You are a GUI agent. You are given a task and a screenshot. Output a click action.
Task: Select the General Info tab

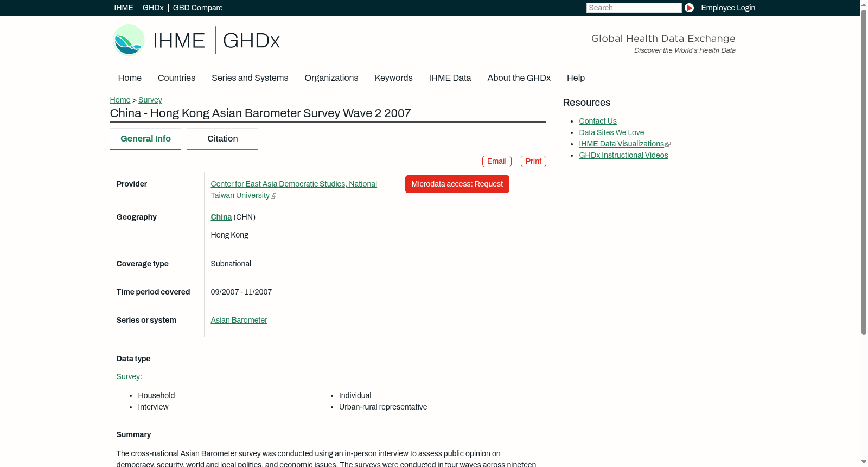coord(145,139)
